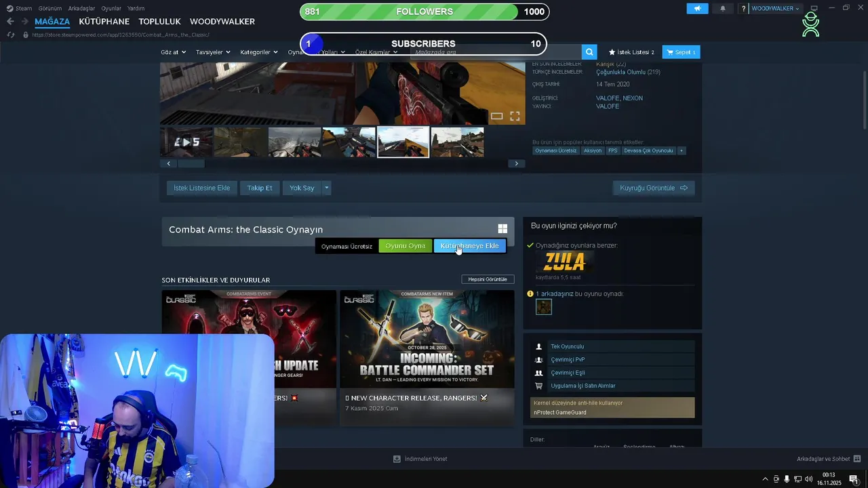Image resolution: width=868 pixels, height=488 pixels.
Task: Click the Hepsini Görüntüle button
Action: [x=488, y=279]
